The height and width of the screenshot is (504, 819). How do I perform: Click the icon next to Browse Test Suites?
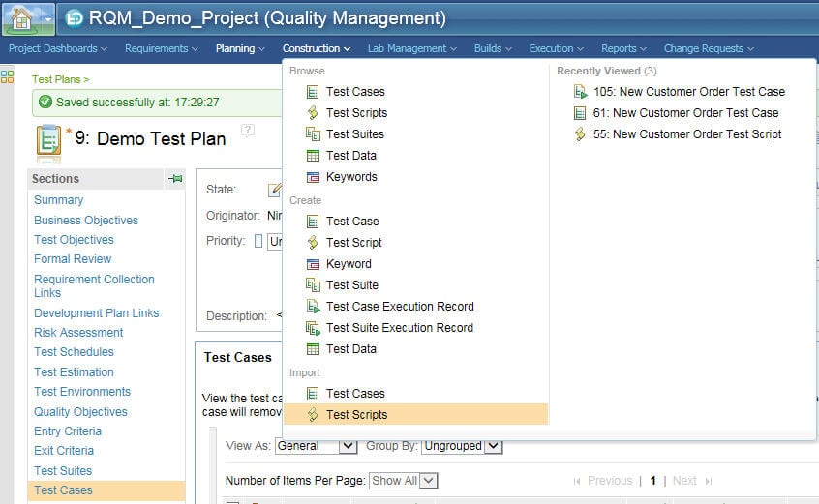(313, 134)
